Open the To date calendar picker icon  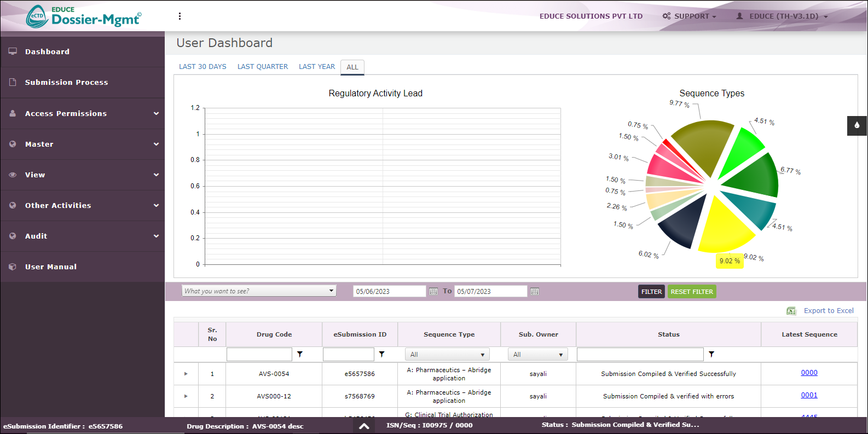pos(535,292)
